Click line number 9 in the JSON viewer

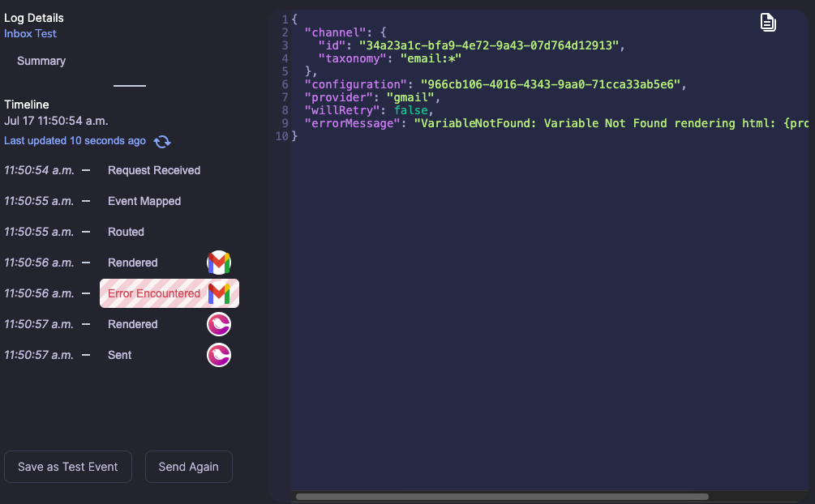click(284, 123)
